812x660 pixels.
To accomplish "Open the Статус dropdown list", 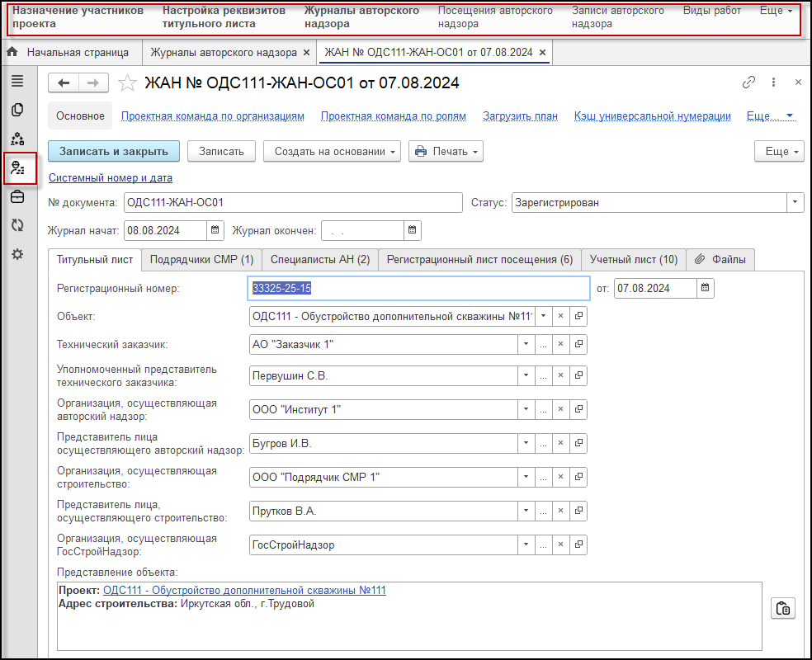I will (x=795, y=202).
